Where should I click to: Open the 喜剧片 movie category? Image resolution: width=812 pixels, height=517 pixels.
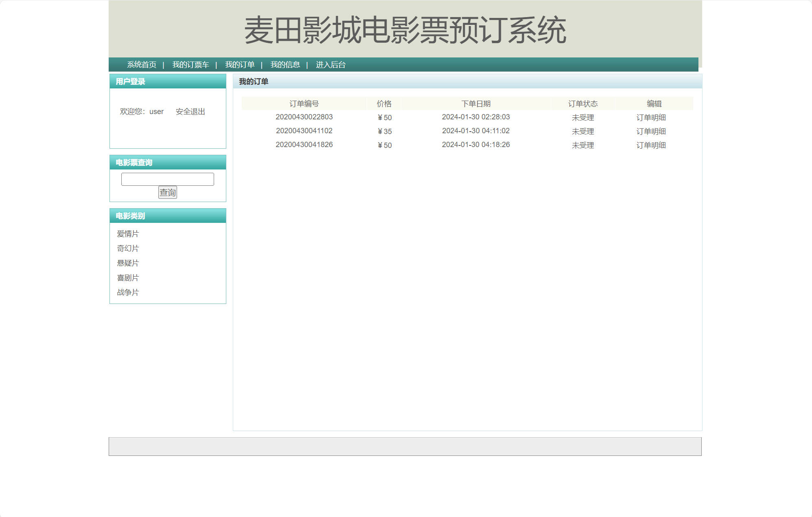[127, 277]
